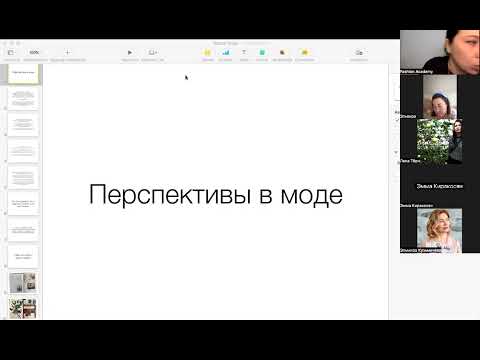Click the Fashion Academy participant video tile
This screenshot has width=480, height=360.
coord(440,52)
